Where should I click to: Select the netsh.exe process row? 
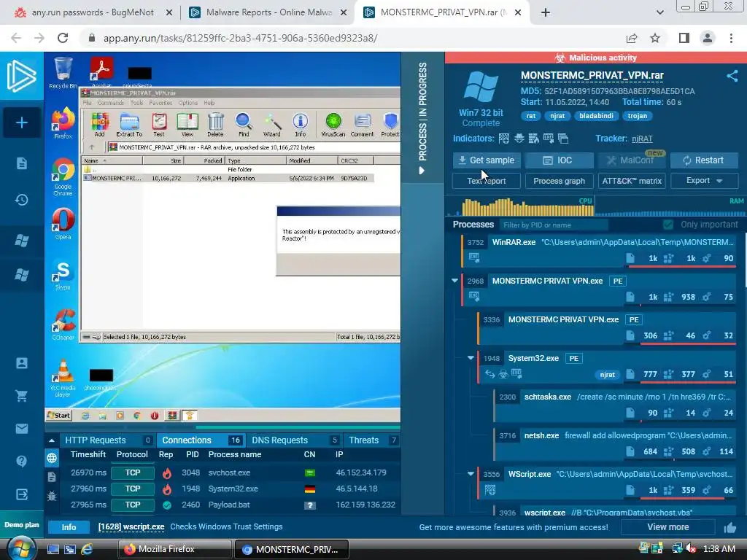click(x=615, y=444)
